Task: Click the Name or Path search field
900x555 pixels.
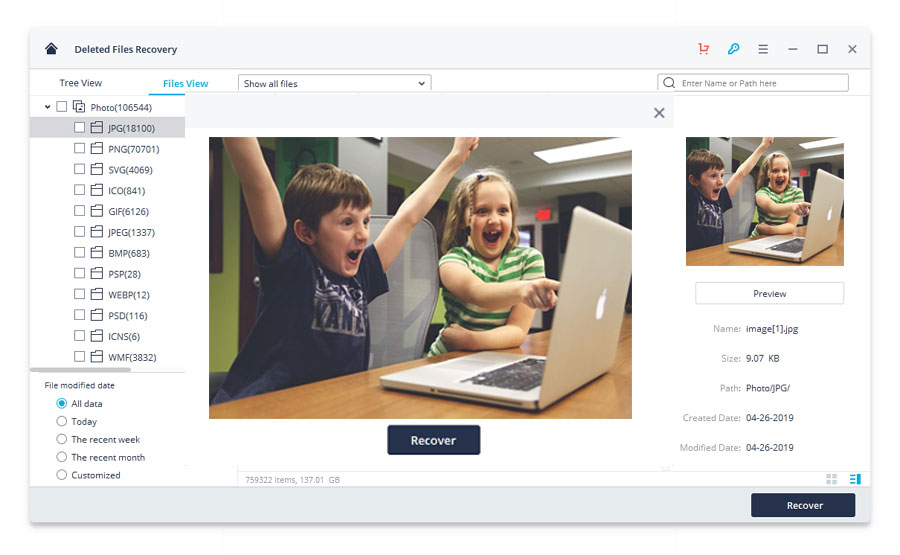Action: coord(752,83)
